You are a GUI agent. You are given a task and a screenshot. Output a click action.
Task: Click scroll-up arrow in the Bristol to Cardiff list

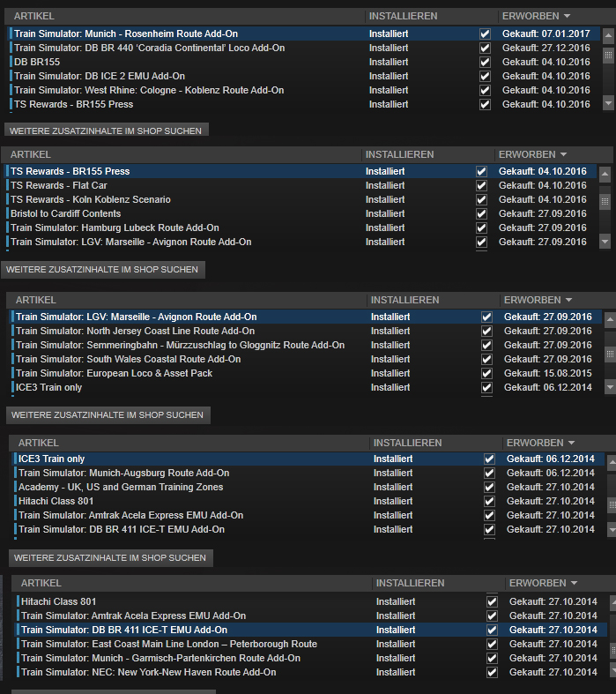[x=605, y=174]
